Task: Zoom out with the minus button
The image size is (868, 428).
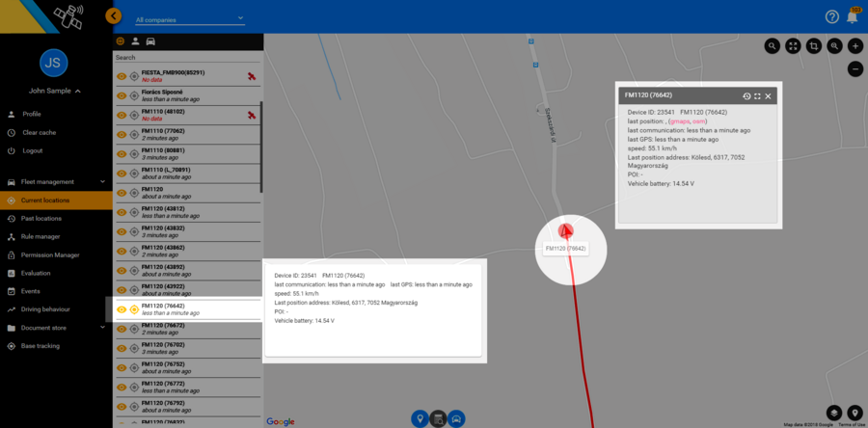Action: pos(854,69)
